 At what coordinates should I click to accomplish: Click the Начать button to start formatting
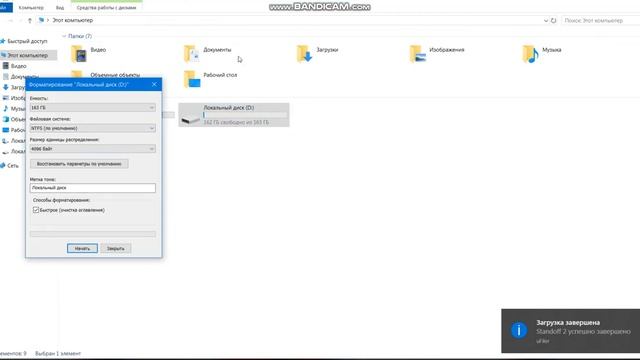82,248
